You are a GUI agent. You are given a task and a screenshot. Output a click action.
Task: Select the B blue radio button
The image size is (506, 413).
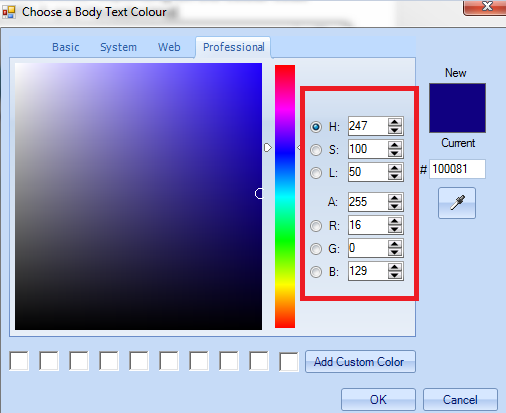(x=316, y=272)
